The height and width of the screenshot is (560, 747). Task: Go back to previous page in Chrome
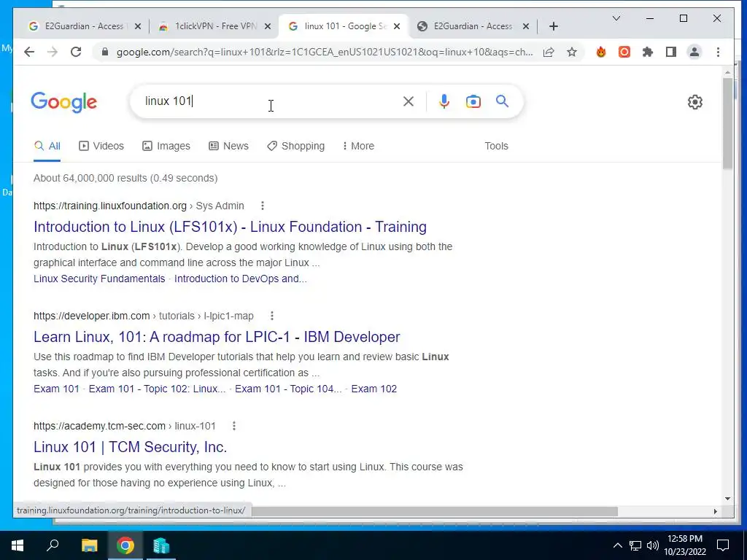pyautogui.click(x=29, y=52)
